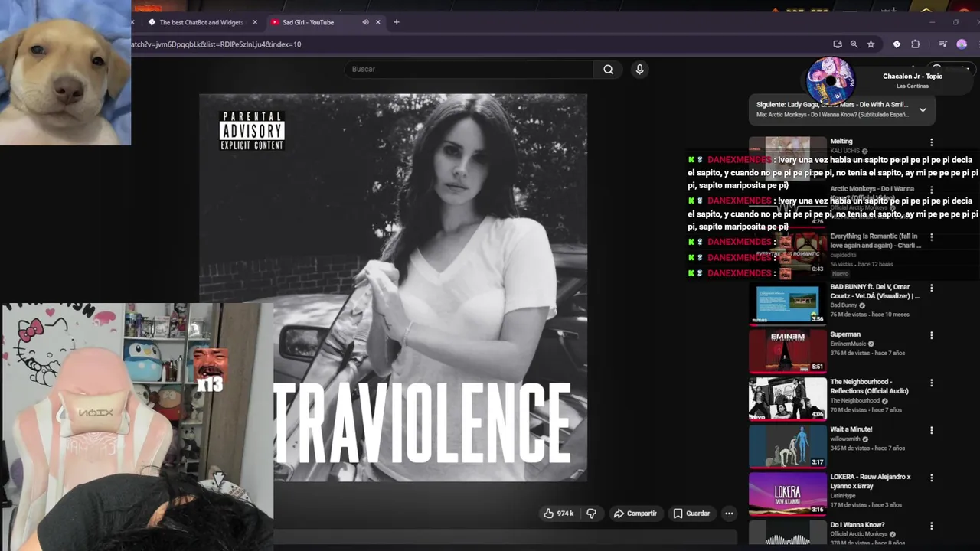Screen dimensions: 980x551
Task: Open options menu for Everything Is Romantic
Action: click(x=931, y=237)
